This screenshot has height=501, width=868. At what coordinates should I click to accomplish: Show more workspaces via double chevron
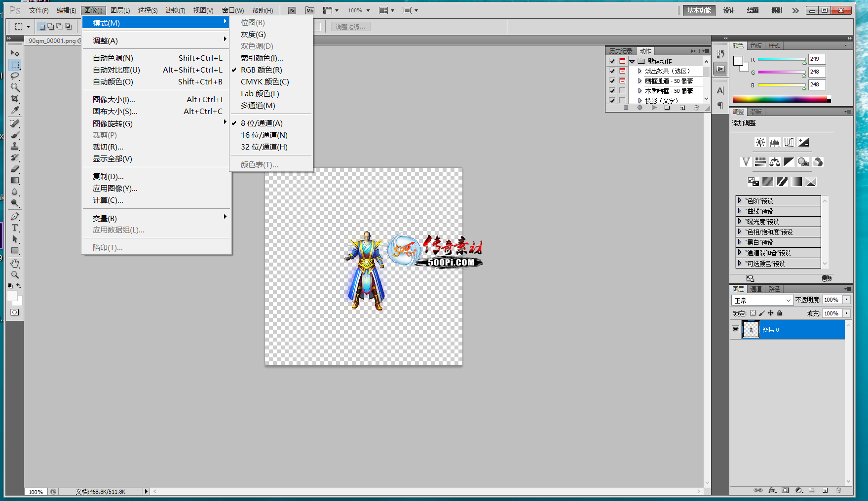[795, 10]
